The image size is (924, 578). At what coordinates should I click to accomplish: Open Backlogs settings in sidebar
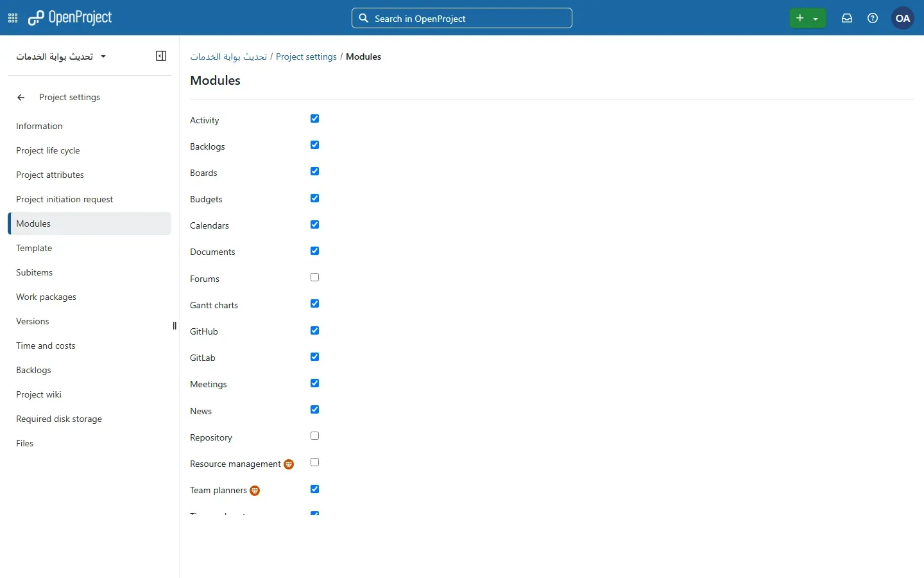(90, 370)
